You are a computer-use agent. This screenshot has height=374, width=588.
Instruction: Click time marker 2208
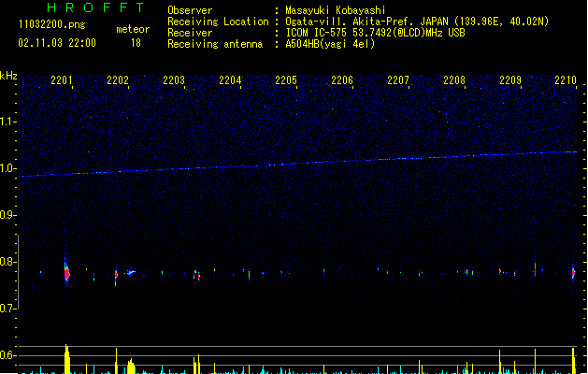coord(454,80)
